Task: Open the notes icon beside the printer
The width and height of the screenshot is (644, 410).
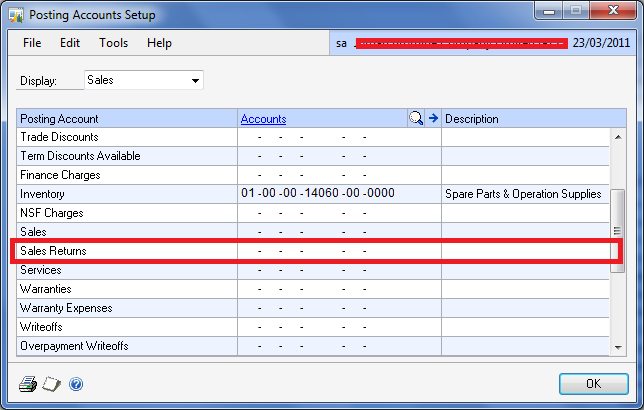Action: tap(51, 384)
